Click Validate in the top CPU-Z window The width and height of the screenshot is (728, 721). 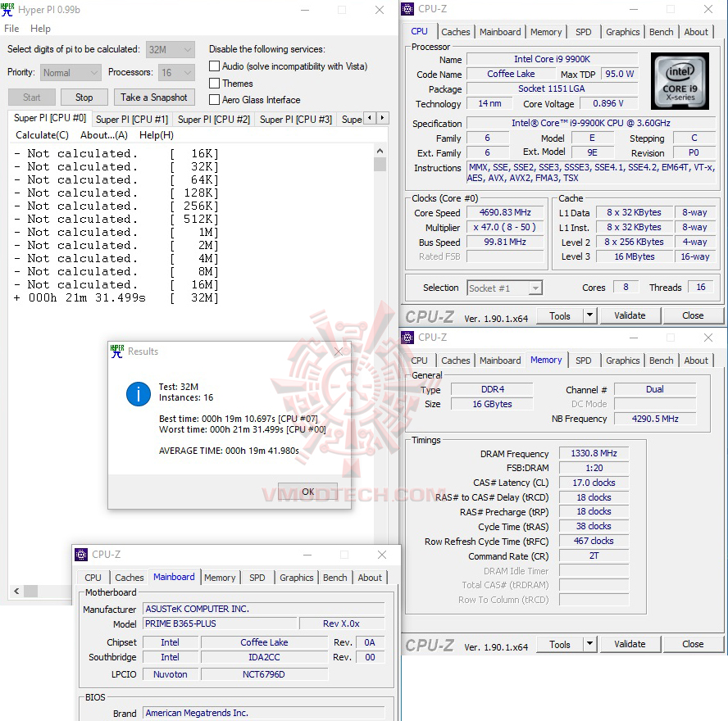[x=630, y=315]
